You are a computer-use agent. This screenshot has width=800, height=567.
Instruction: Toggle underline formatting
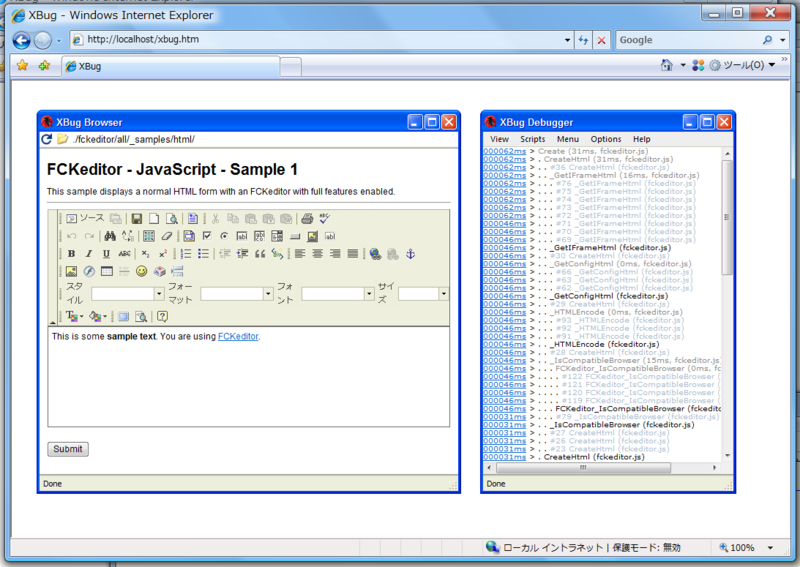(106, 254)
